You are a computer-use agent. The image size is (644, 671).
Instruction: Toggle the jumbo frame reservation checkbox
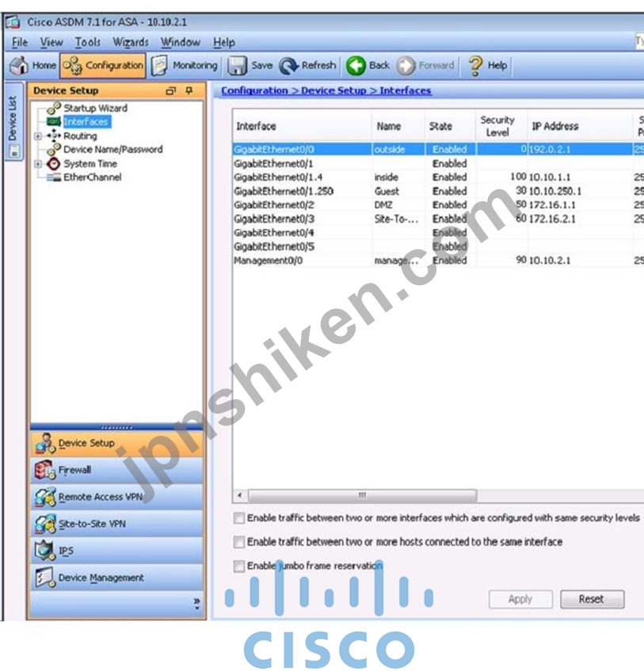(239, 566)
